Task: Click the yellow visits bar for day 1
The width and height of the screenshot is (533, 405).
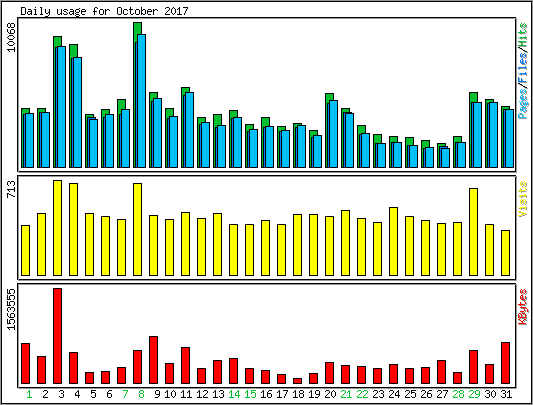Action: click(x=25, y=250)
